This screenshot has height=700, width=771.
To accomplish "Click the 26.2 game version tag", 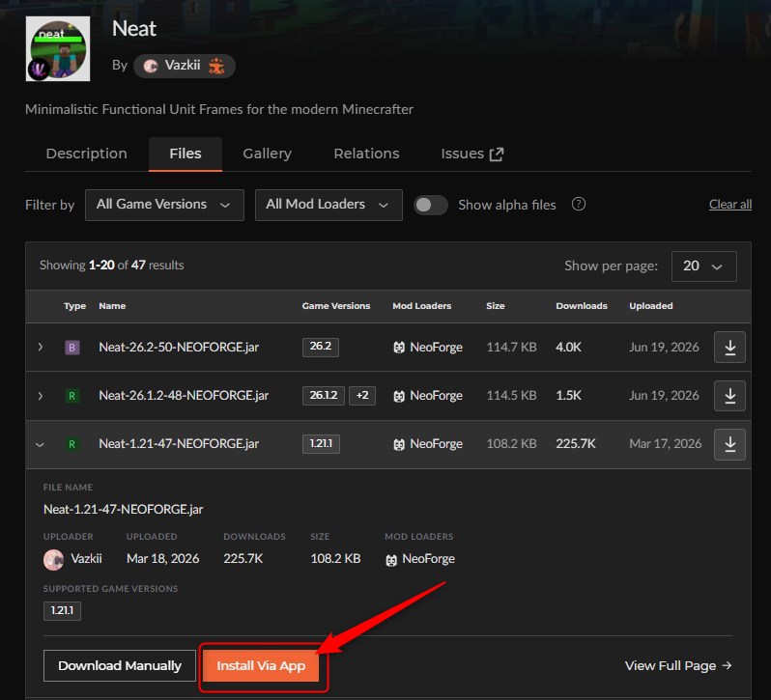I will (321, 347).
